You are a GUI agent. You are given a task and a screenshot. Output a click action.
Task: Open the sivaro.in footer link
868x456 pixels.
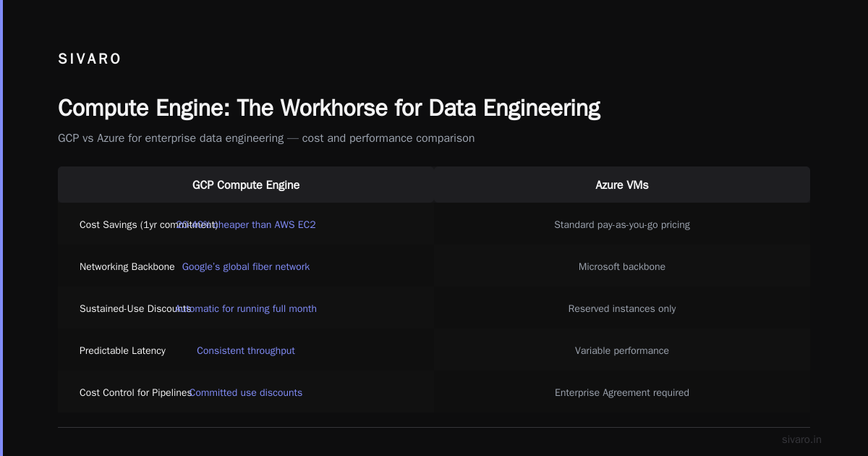[x=801, y=439]
